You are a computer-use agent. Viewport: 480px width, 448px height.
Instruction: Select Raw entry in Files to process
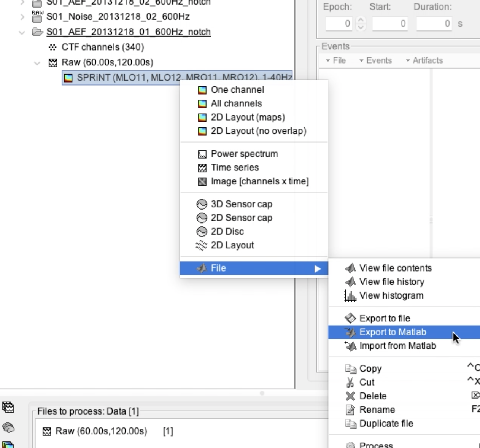click(101, 431)
